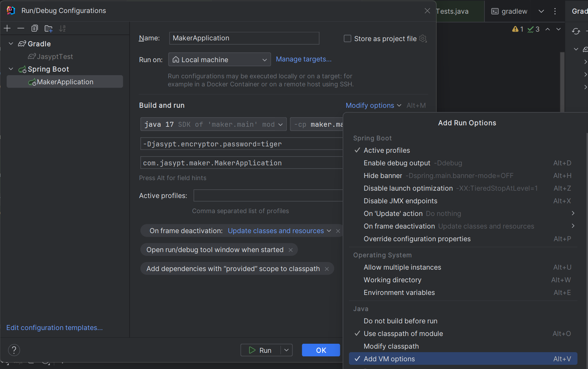Select Do not build before run option
588x369 pixels.
tap(463, 321)
